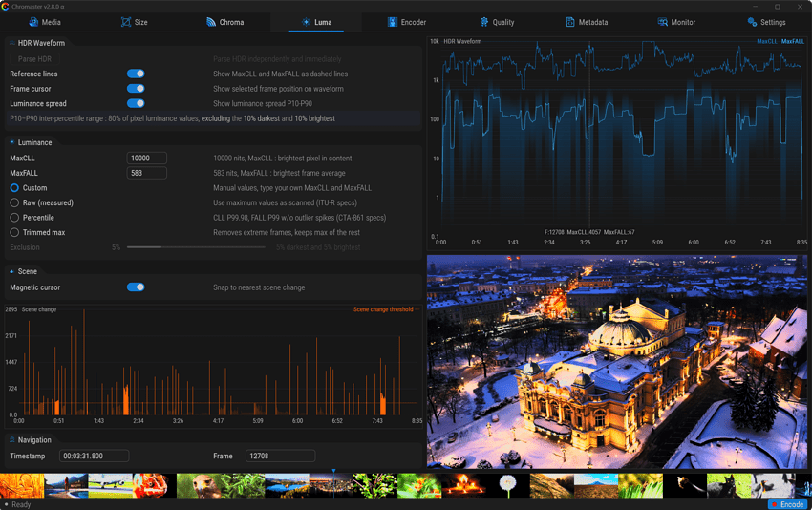Click the red Encode button
Screen dimensions: 812x510
click(x=787, y=504)
